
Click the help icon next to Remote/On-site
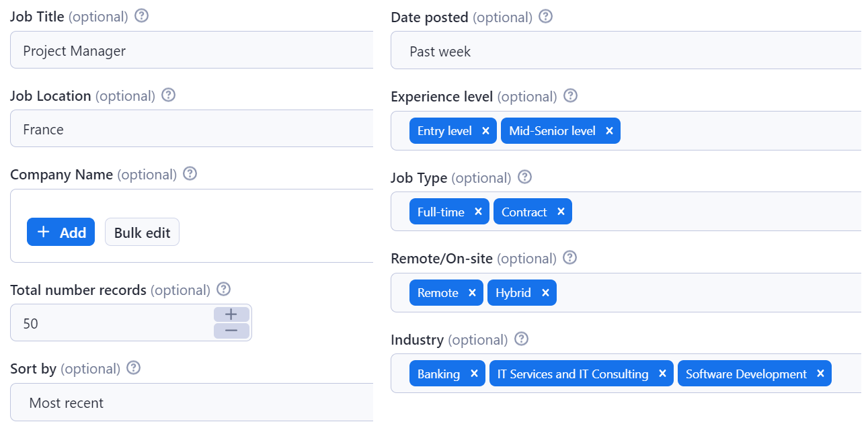click(569, 257)
